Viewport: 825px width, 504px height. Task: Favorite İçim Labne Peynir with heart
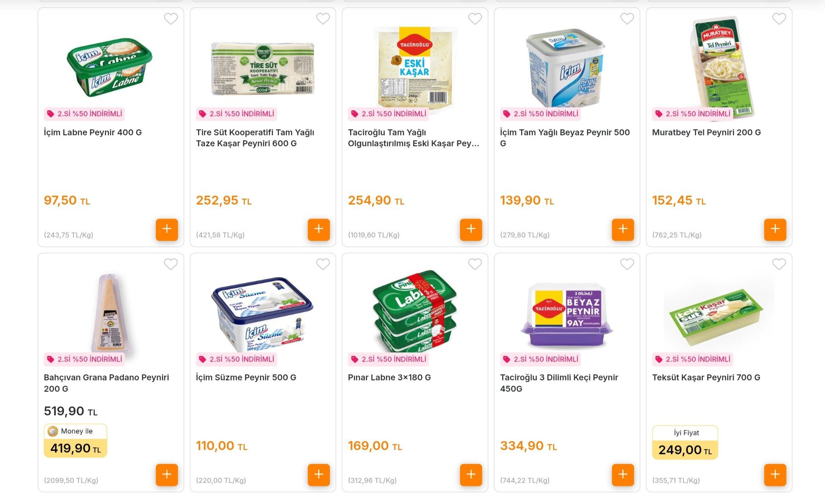(x=171, y=19)
